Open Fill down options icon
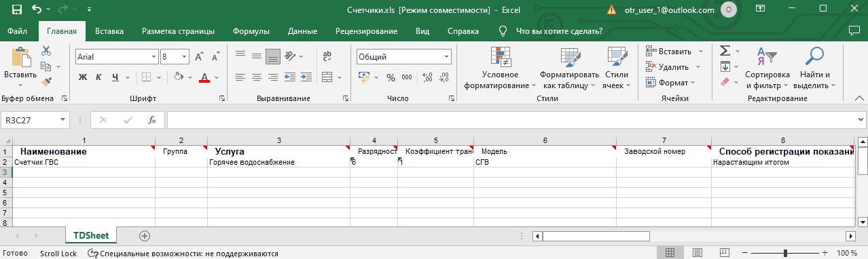Screen dimensions: 868x259 [x=725, y=66]
